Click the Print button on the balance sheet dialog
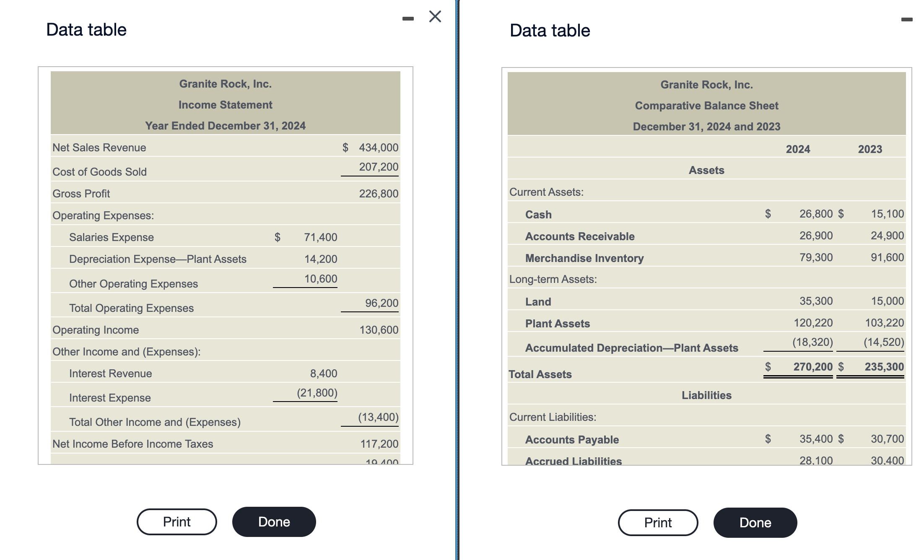Image resolution: width=924 pixels, height=560 pixels. pos(658,522)
